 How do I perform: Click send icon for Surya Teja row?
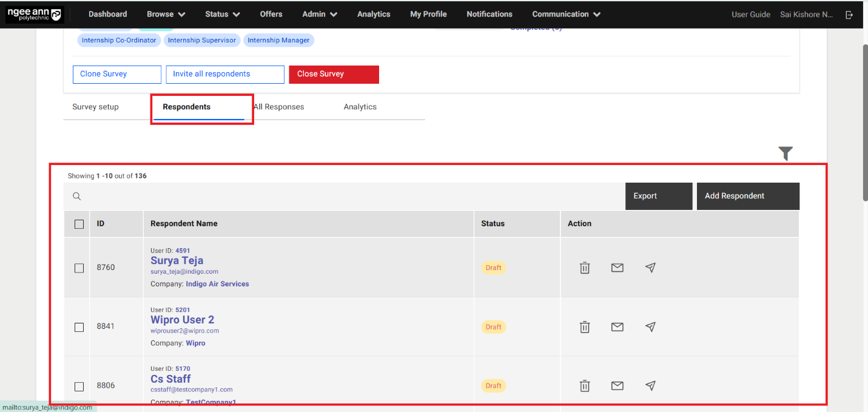(x=650, y=268)
